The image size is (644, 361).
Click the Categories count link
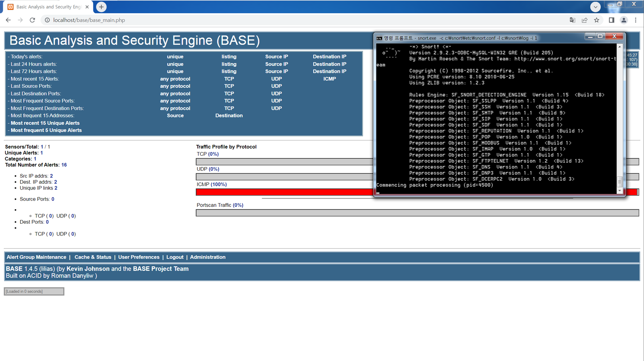pos(35,159)
